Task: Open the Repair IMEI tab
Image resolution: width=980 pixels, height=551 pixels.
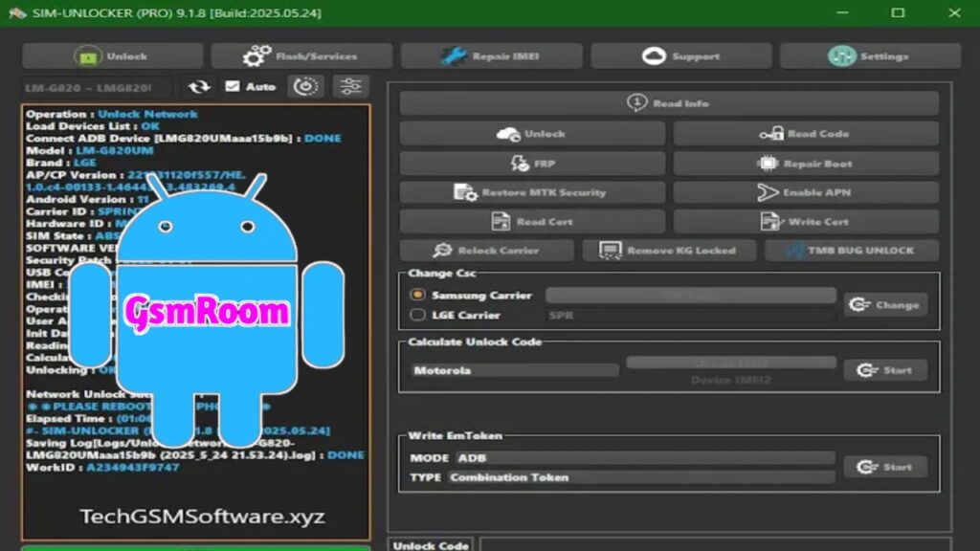Action: [490, 56]
